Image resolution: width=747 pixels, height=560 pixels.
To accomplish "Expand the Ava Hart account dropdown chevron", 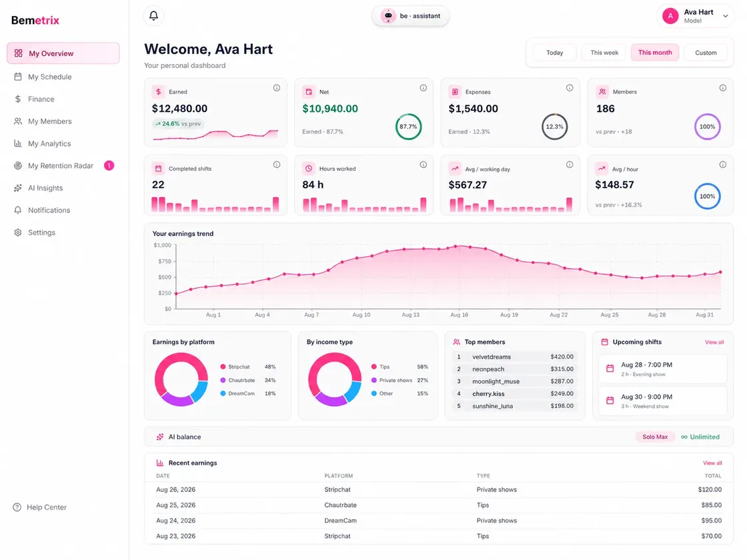I will point(725,16).
